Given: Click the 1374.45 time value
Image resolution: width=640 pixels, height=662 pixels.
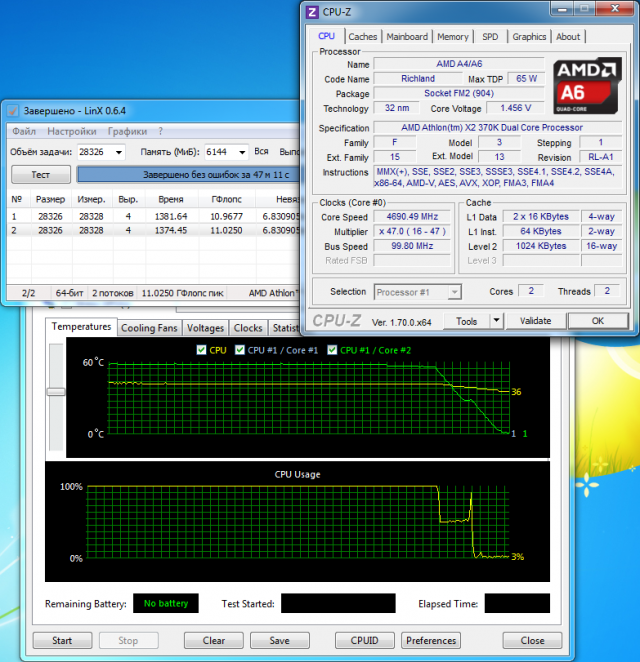Looking at the screenshot, I should click(171, 231).
